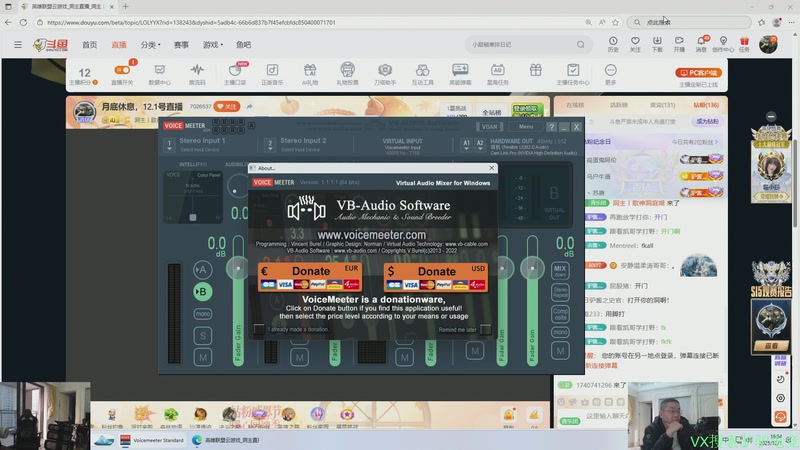Open 高能弹幕 danmaku icon
800x450 pixels.
coord(460,74)
